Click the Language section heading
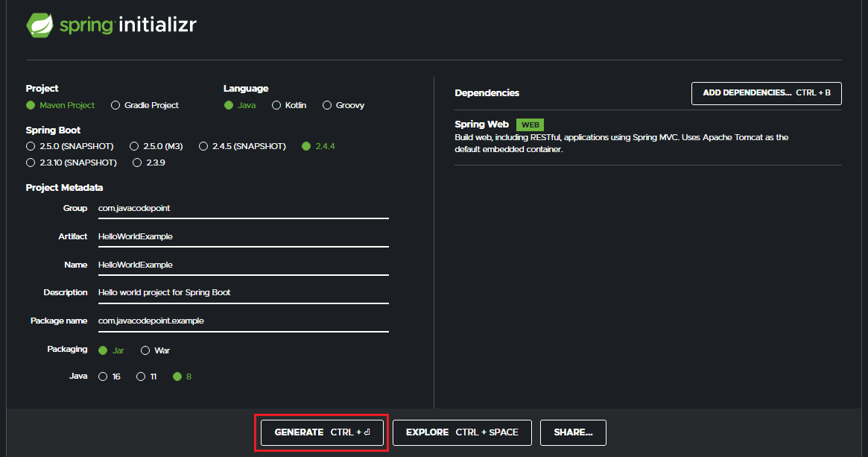Screen dimensions: 868x457 (246, 88)
